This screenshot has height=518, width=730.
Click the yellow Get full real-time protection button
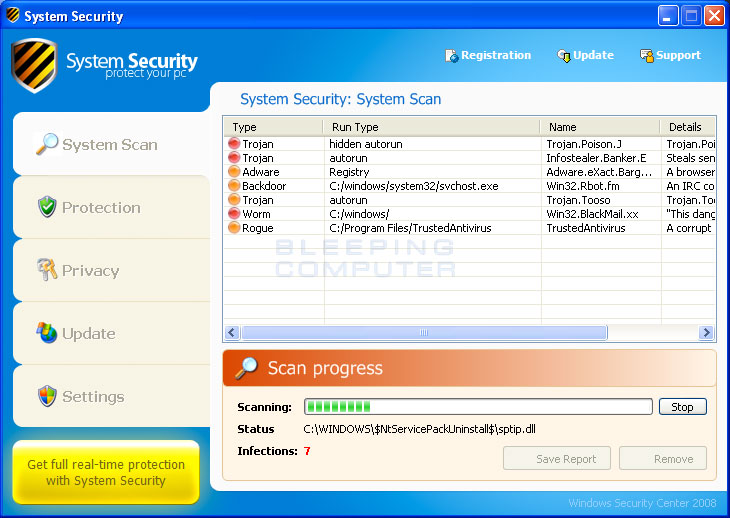pyautogui.click(x=106, y=472)
